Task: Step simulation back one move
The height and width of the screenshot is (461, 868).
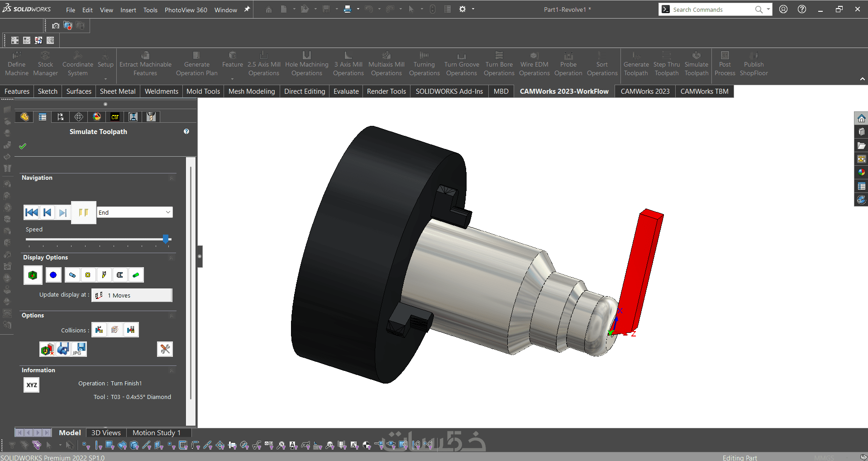Action: coord(47,212)
